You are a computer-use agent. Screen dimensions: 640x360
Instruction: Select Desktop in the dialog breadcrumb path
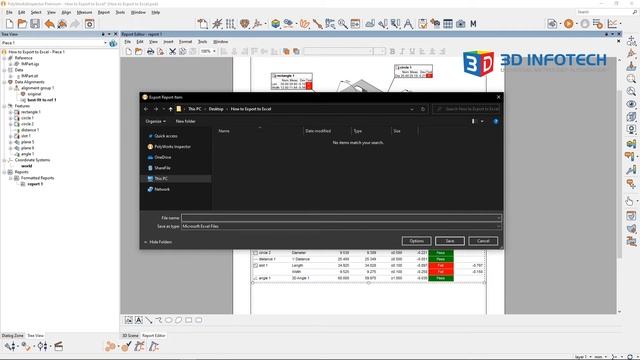(216, 109)
